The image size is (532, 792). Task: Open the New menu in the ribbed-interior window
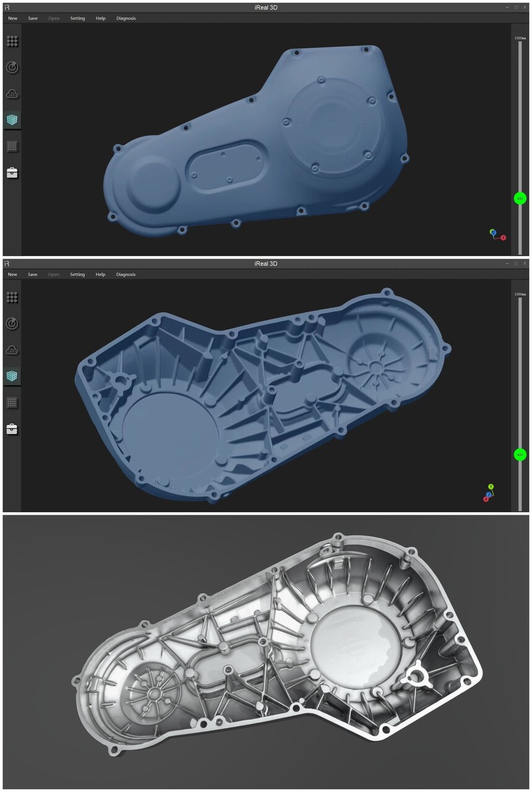[12, 275]
